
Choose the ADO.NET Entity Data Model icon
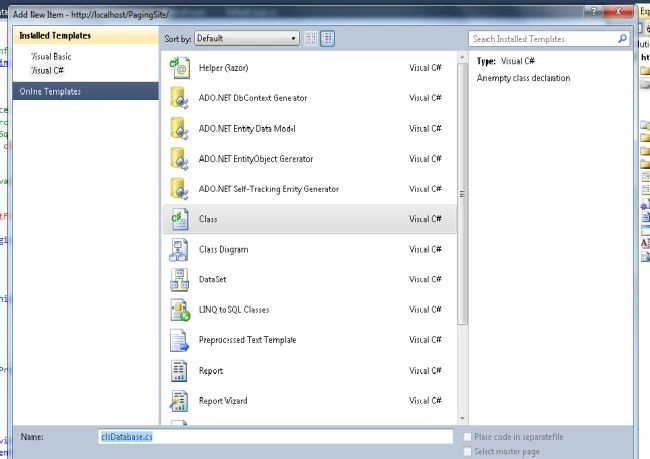tap(179, 129)
